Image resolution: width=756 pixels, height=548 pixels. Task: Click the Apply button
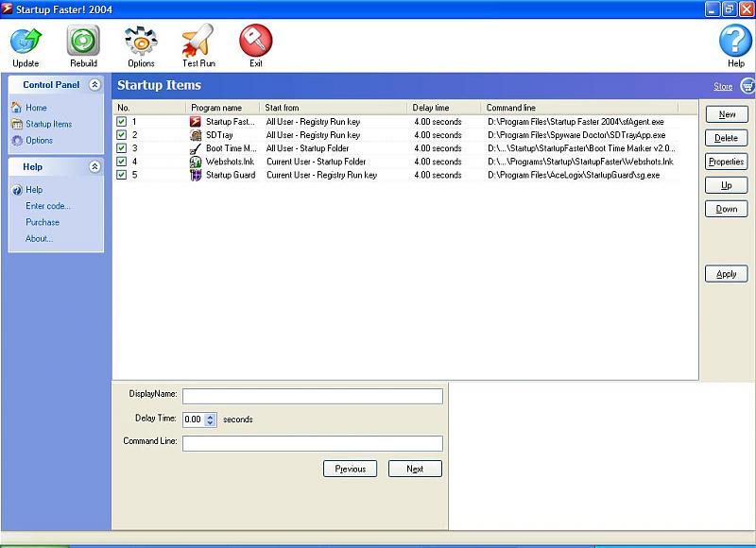tap(726, 274)
